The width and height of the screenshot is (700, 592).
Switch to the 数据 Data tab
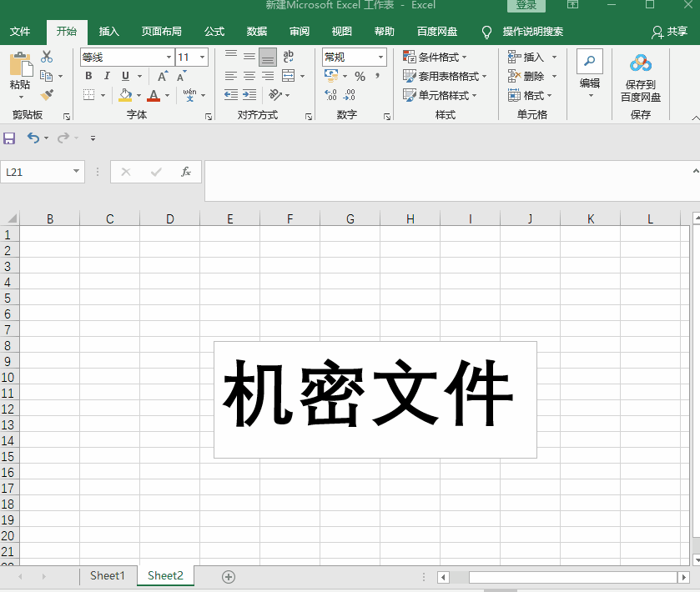[x=257, y=31]
